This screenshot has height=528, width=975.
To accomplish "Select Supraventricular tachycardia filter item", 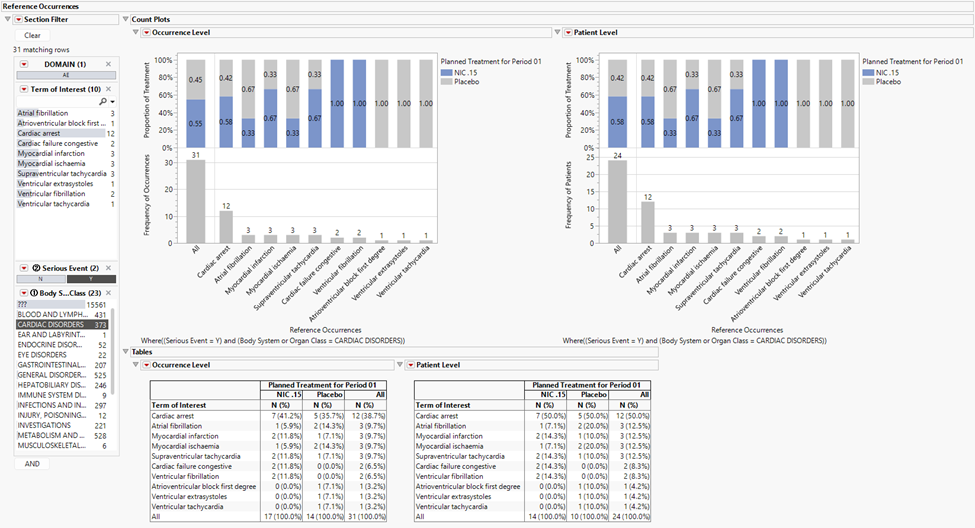I will (66, 174).
